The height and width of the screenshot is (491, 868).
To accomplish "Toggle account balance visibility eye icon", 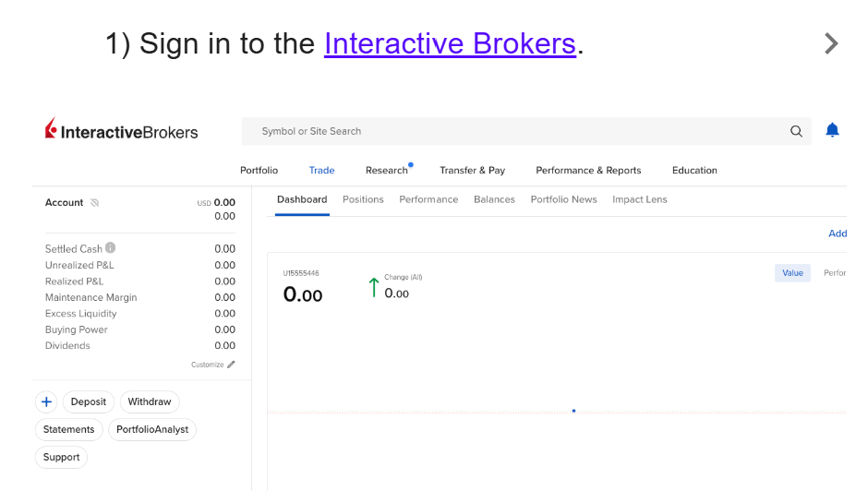I will tap(95, 203).
